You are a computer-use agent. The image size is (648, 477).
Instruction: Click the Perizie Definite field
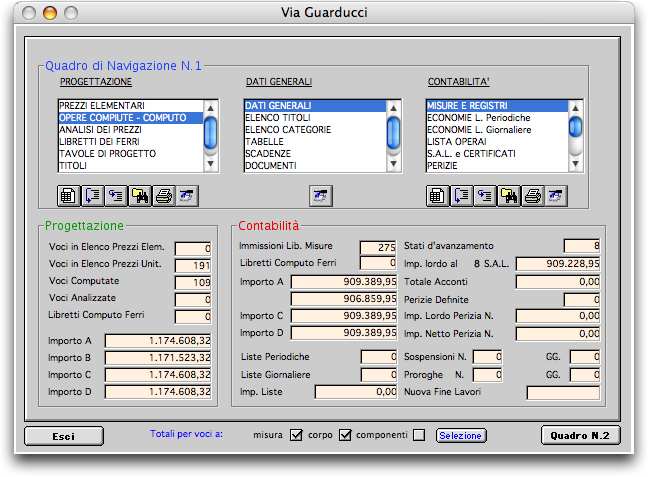pos(582,300)
